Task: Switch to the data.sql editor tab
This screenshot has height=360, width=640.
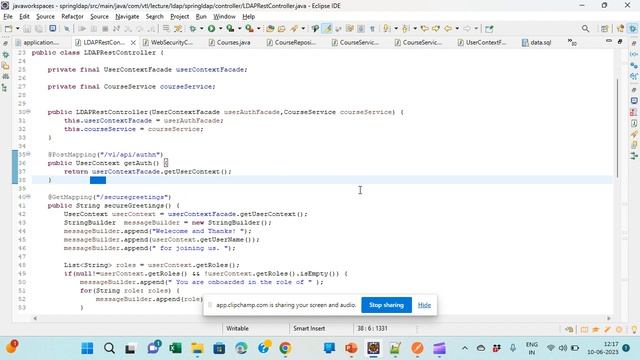Action: (x=537, y=42)
